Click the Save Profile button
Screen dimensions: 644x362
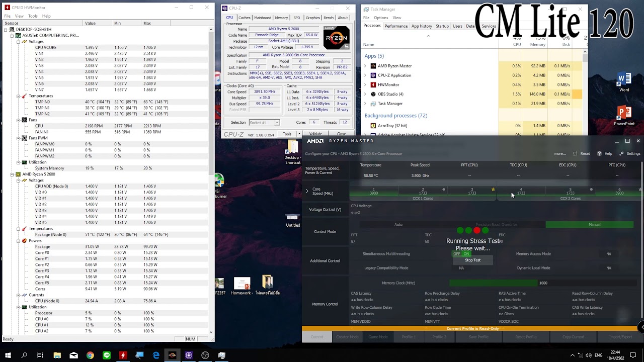point(478,337)
